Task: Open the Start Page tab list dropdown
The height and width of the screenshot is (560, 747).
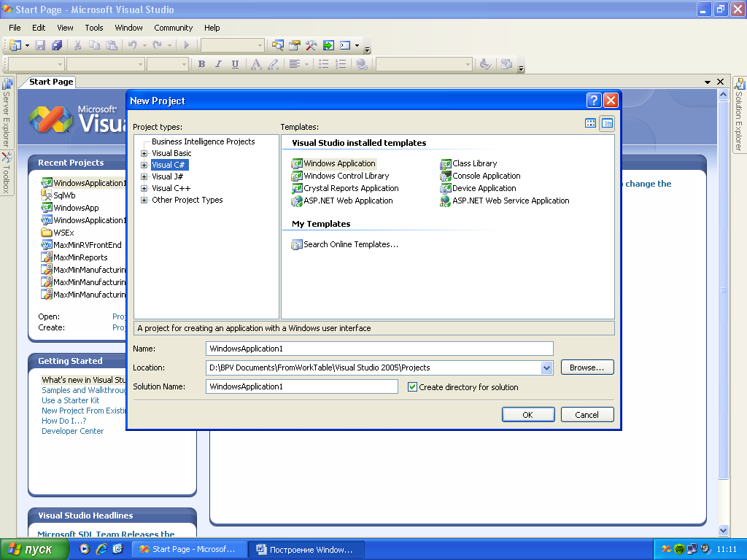Action: coord(708,82)
